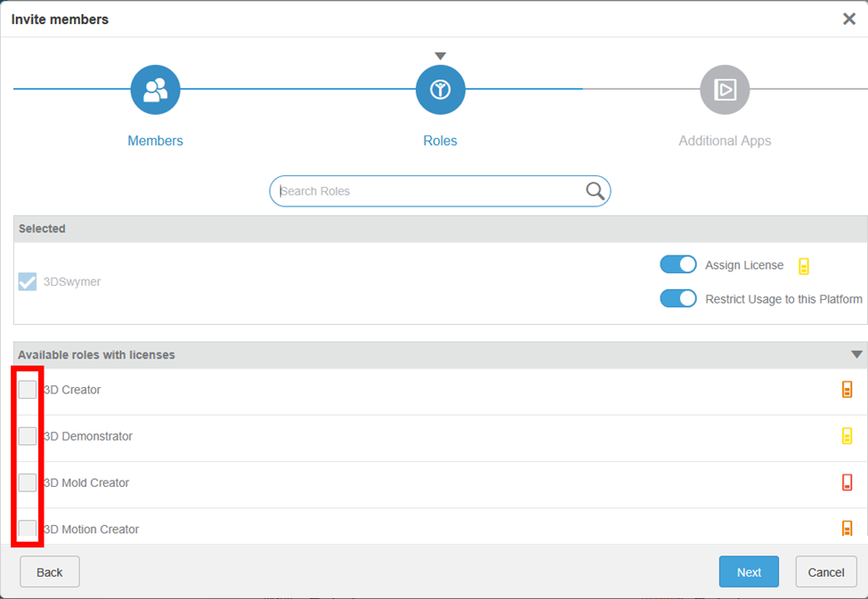
Task: Close the Invite members dialog
Action: tap(849, 19)
